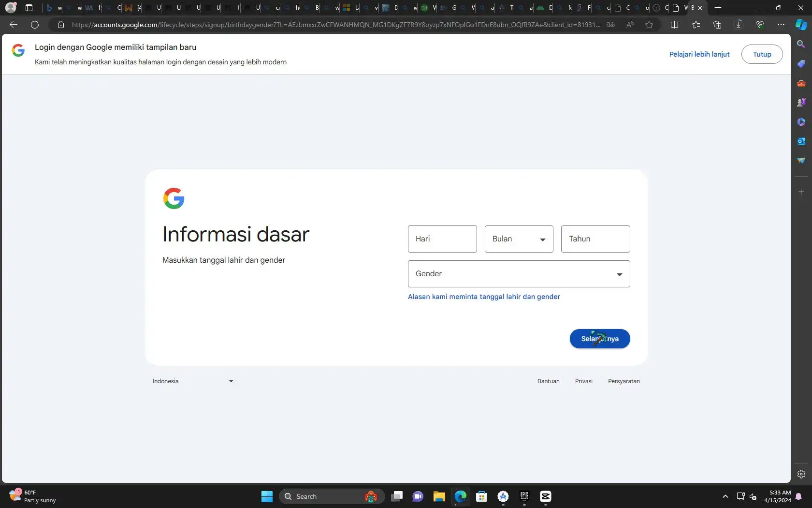Open Microsoft 365 in sidebar

pos(801,122)
